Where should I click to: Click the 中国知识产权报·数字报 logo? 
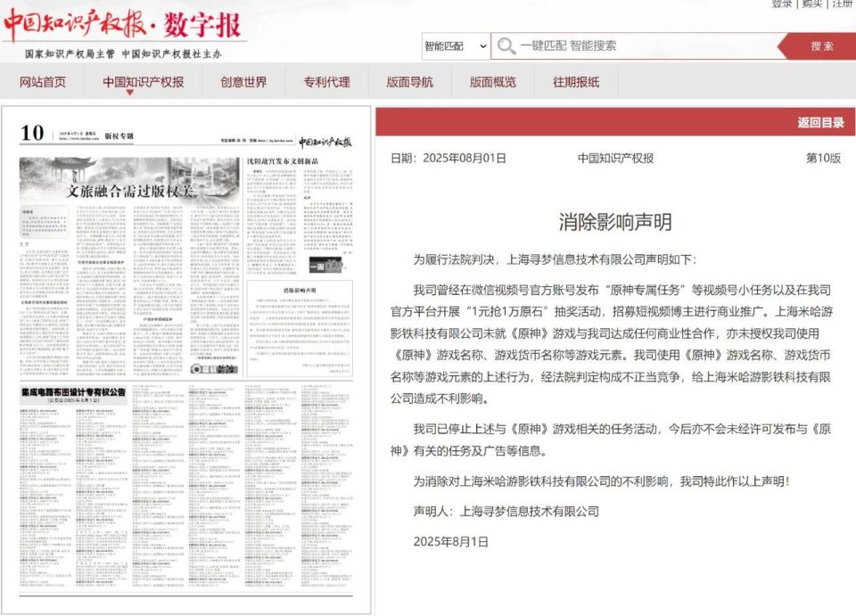point(123,26)
